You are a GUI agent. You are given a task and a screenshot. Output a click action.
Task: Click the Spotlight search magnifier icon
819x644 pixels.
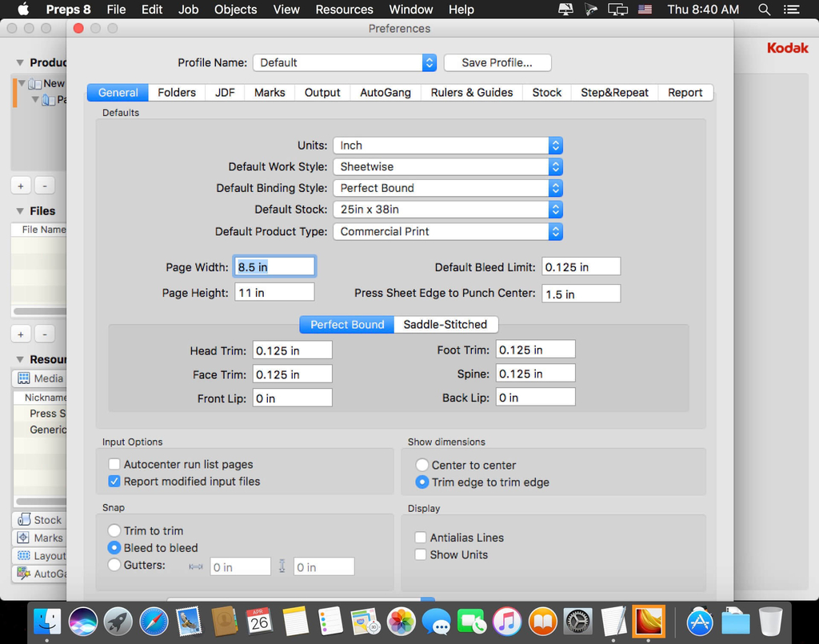click(x=764, y=10)
